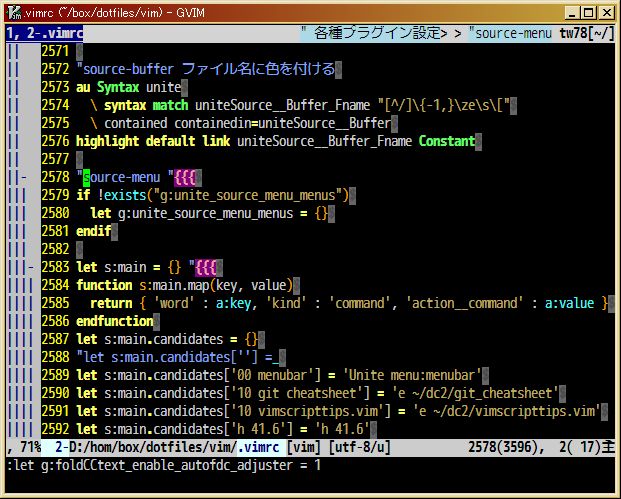The height and width of the screenshot is (499, 621).
Task: Click 's:main' on line 2583
Action: pyautogui.click(x=125, y=267)
